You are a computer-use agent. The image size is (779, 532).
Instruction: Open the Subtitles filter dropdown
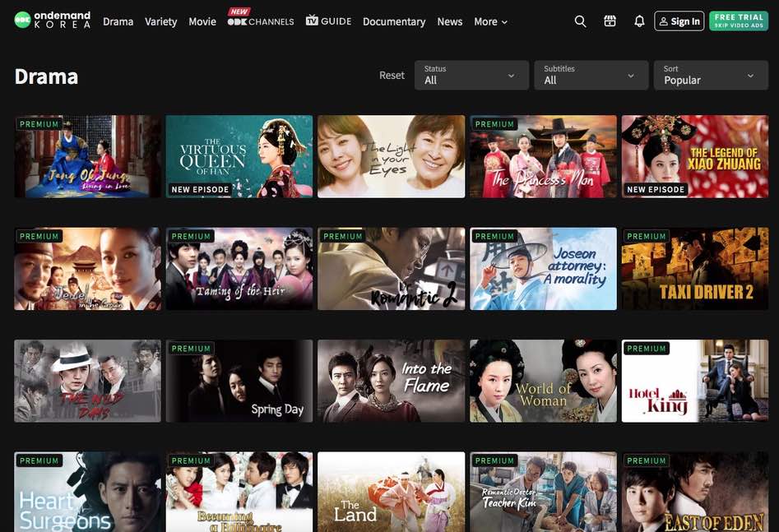591,75
